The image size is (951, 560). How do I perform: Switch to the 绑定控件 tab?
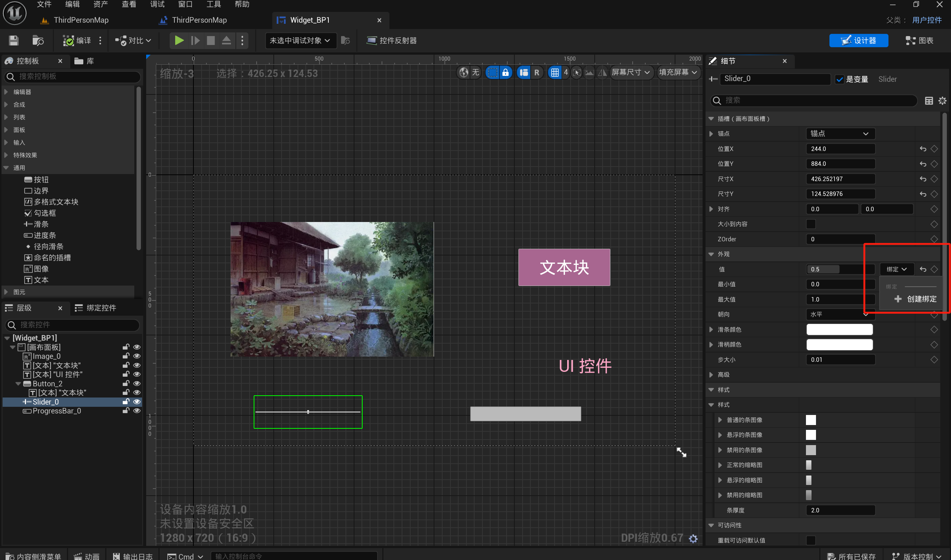point(96,308)
